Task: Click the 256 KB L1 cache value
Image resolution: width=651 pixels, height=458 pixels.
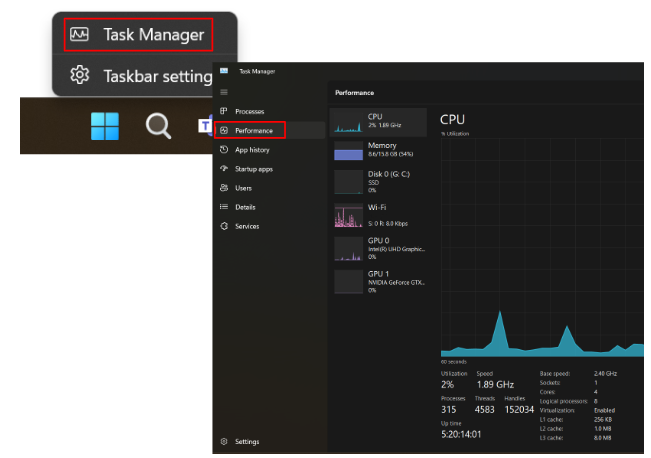Action: click(x=602, y=419)
